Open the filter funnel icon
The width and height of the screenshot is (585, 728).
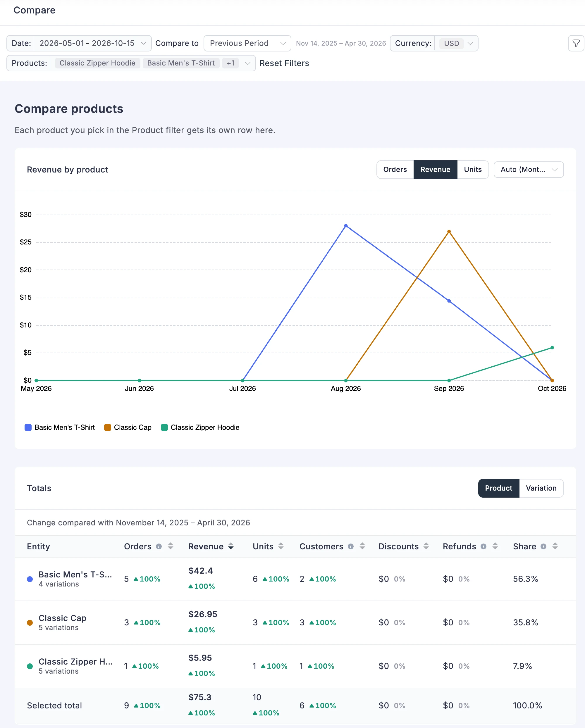pos(576,43)
